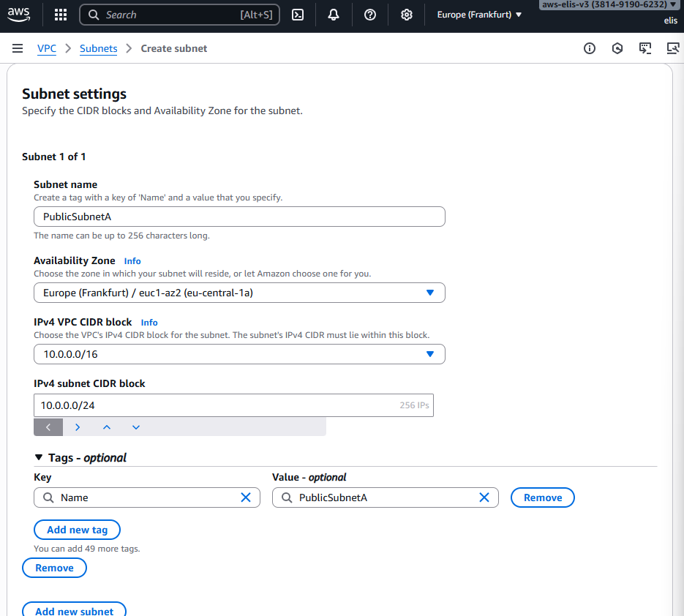684x616 pixels.
Task: Click the Subnet name input field
Action: 239,217
